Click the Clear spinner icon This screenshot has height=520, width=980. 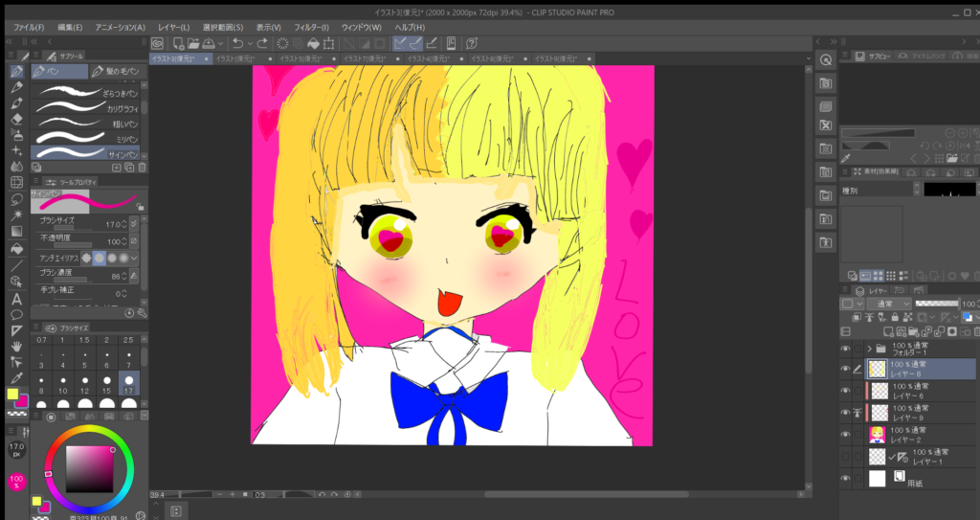pos(282,43)
